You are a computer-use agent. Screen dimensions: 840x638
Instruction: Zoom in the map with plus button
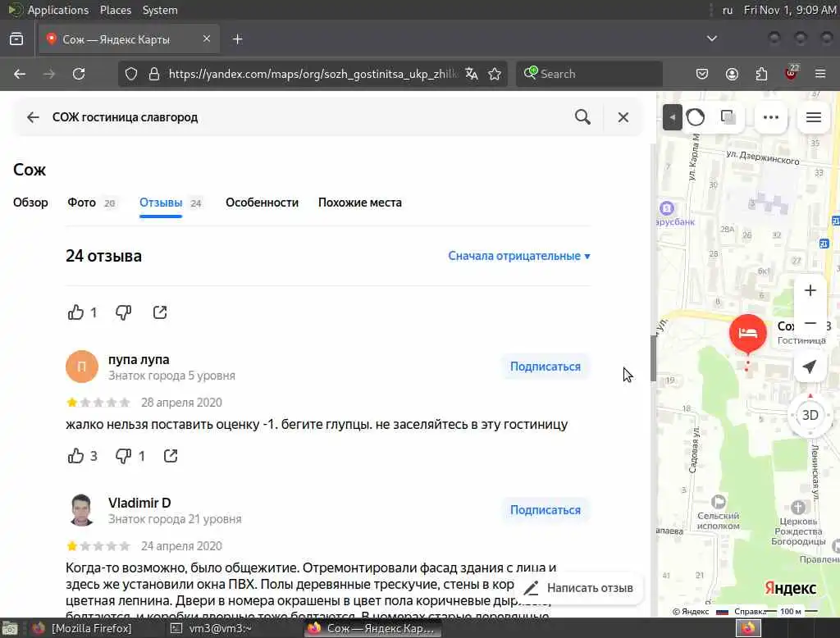810,290
